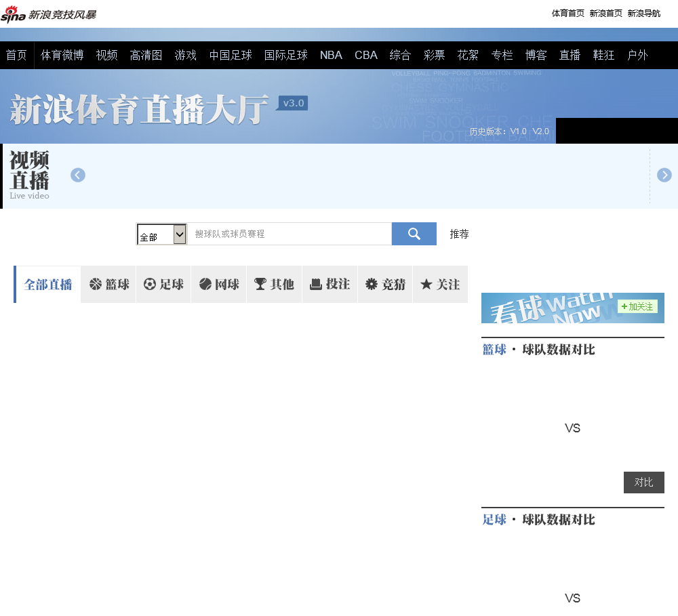The width and height of the screenshot is (678, 616).
Task: Click the Sina logo in the header
Action: (x=14, y=14)
